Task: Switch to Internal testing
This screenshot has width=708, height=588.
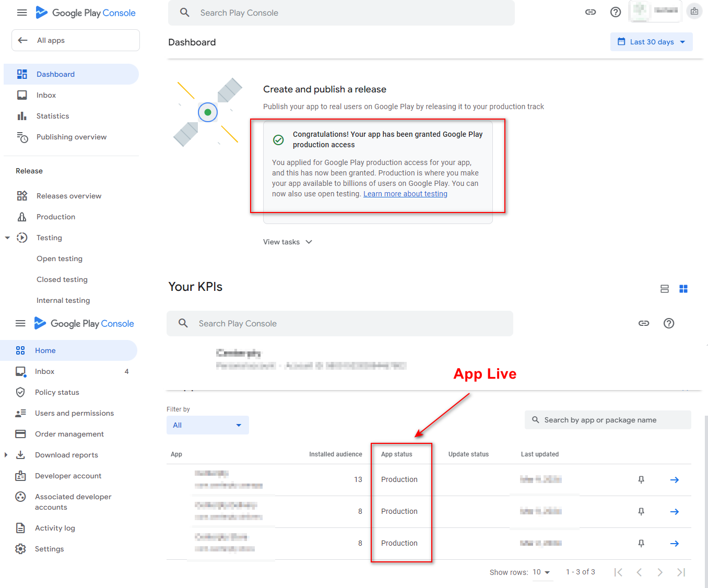Action: 63,300
